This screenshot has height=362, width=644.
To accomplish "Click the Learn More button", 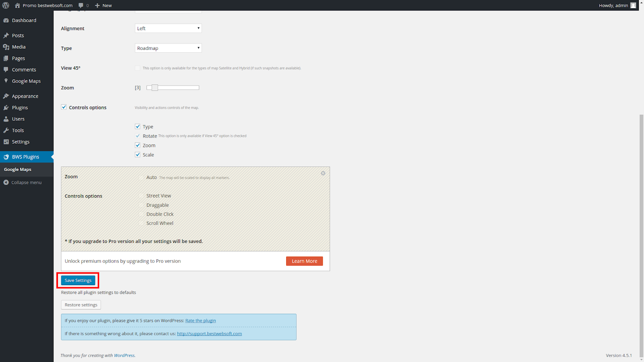I will [304, 261].
